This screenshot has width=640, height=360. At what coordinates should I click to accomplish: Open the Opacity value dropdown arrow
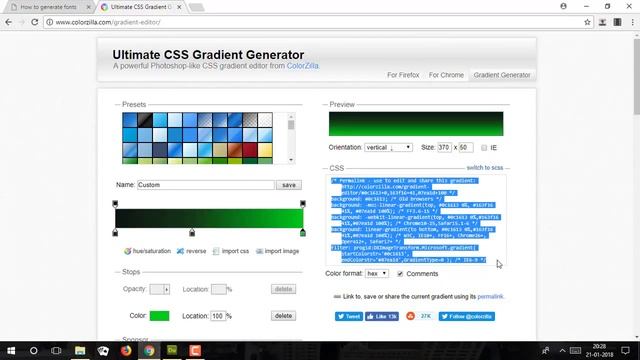click(x=167, y=289)
